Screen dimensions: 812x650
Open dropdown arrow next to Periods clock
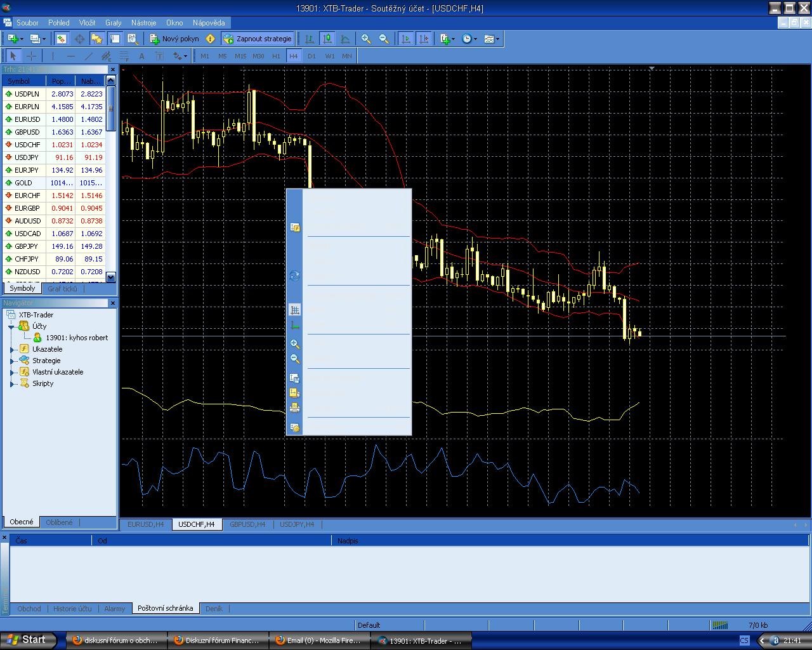[476, 39]
